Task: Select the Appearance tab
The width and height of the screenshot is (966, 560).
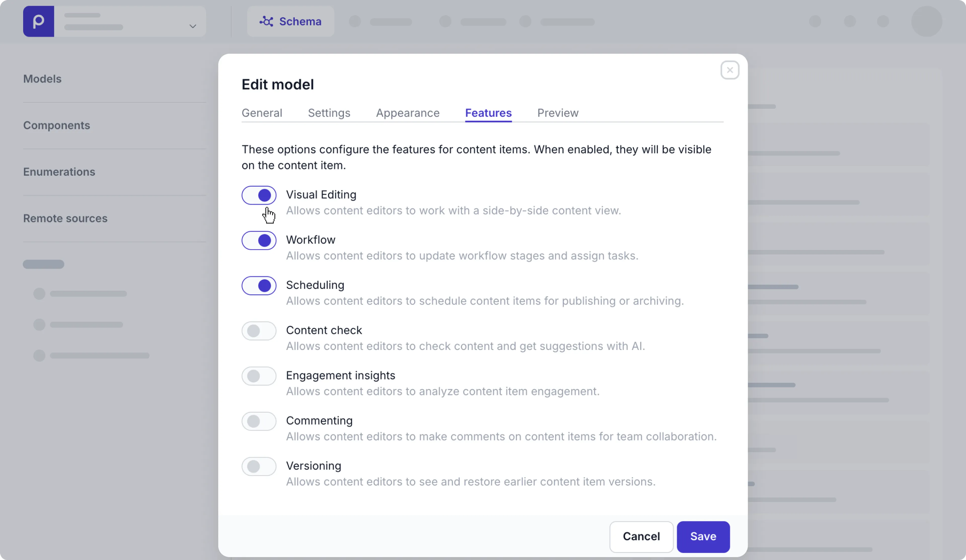Action: click(x=408, y=113)
